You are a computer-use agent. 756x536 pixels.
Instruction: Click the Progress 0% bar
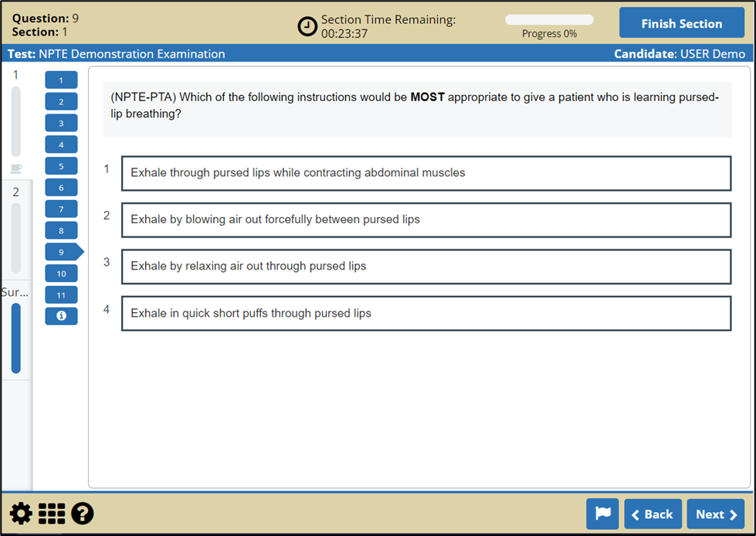tap(549, 20)
